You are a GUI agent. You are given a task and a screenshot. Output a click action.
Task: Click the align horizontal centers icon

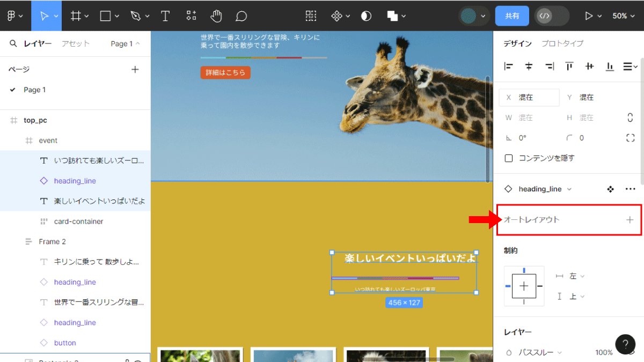[529, 67]
